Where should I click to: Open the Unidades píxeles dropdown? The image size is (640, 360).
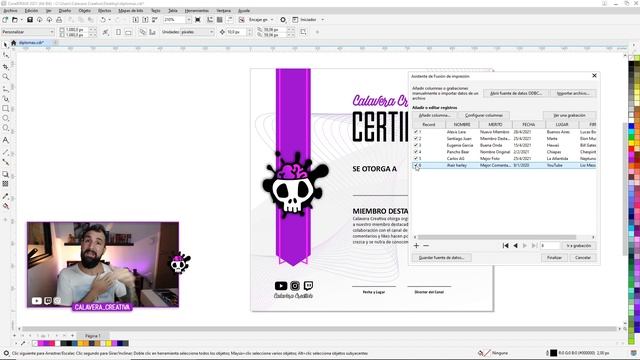tap(211, 32)
